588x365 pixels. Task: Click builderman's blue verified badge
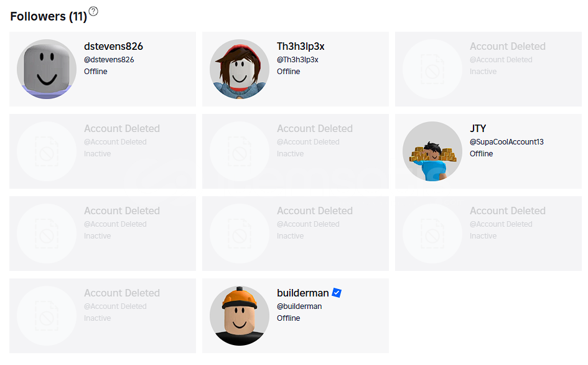coord(337,293)
